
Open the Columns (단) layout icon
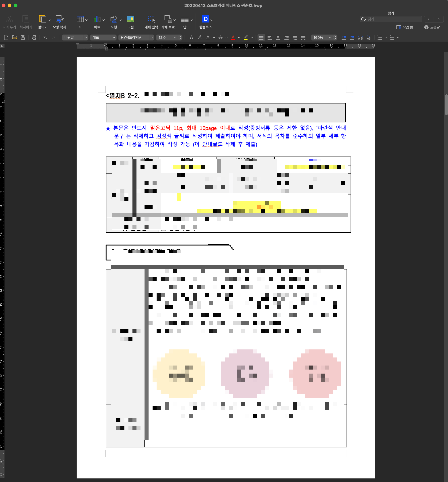[x=185, y=19]
